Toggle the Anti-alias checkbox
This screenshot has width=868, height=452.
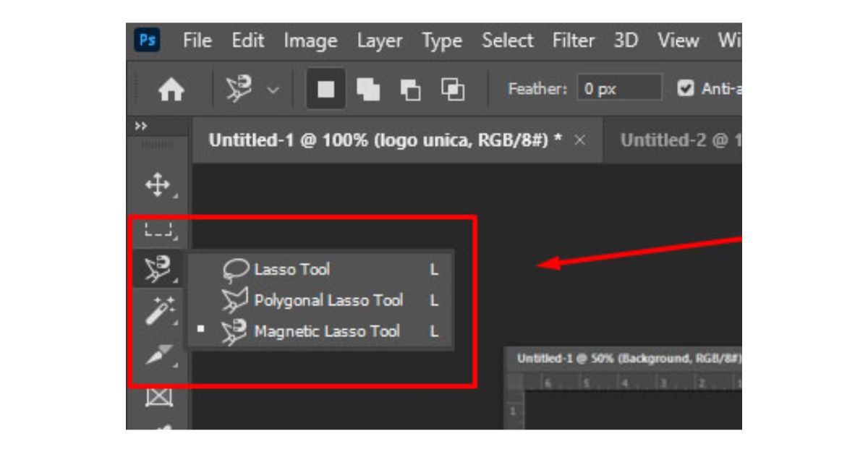(685, 88)
